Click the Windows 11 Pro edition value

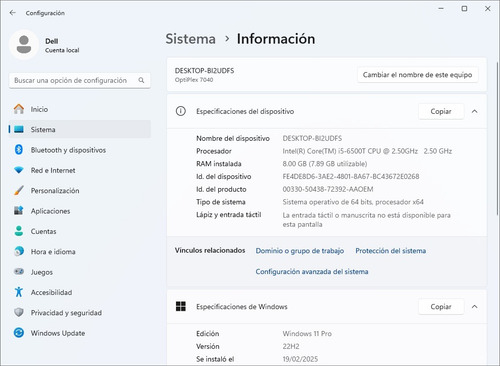[x=307, y=333]
